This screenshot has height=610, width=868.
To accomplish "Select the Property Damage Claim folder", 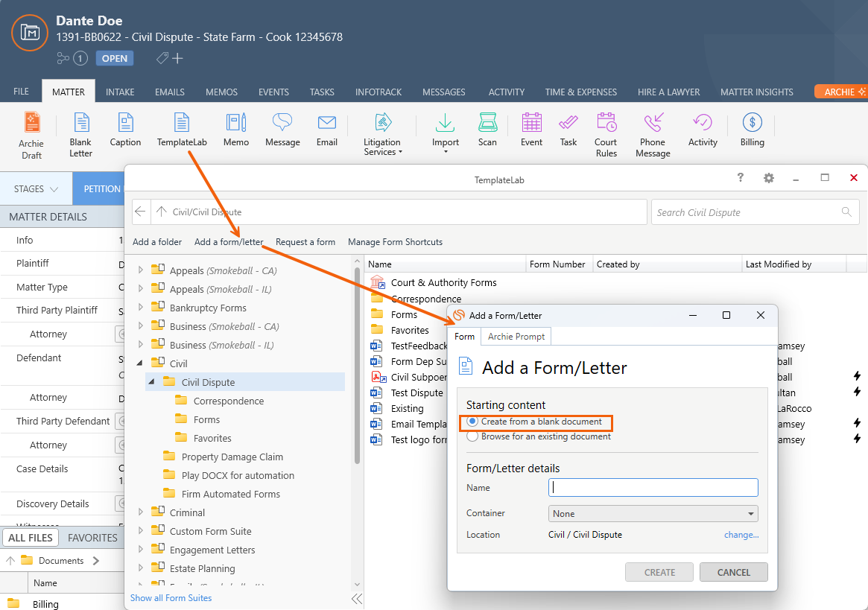I will [232, 457].
